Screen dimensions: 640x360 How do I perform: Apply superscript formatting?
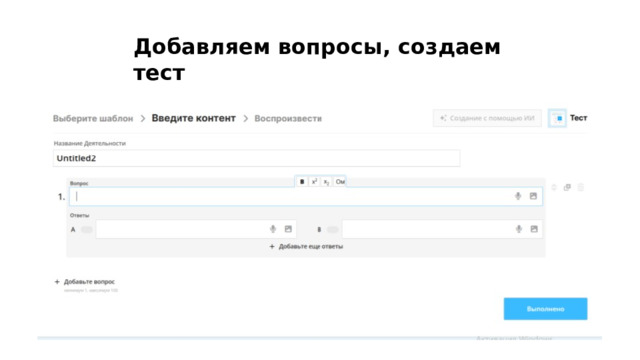[314, 182]
